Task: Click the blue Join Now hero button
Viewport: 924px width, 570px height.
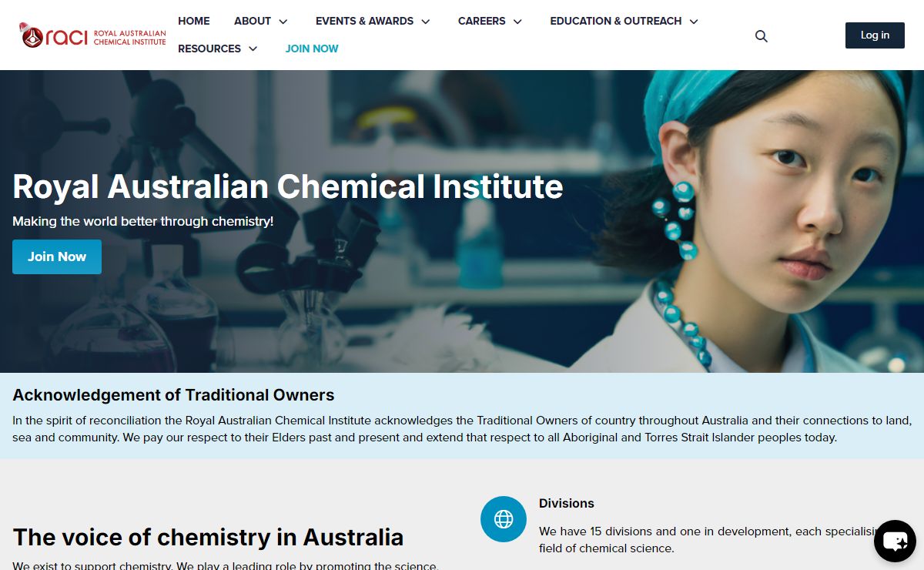Action: click(x=57, y=256)
